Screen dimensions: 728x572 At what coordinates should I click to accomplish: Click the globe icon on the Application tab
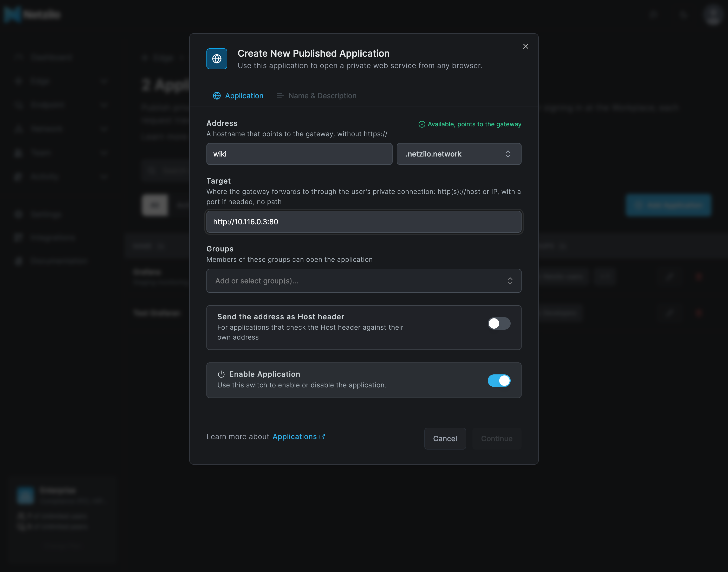coord(217,96)
